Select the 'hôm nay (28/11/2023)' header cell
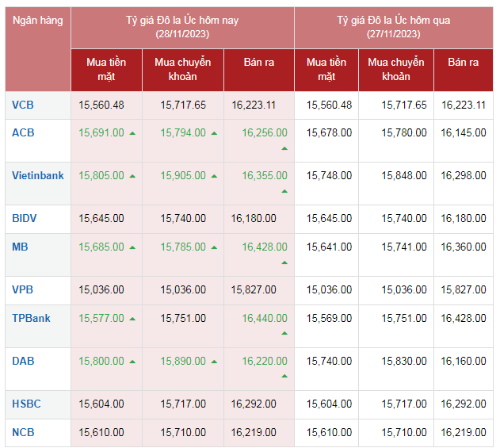 pyautogui.click(x=182, y=27)
